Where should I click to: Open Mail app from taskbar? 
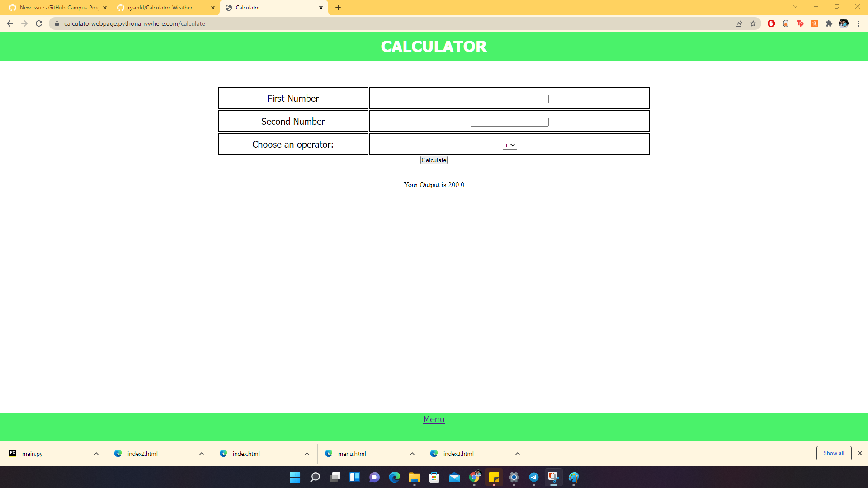coord(454,477)
